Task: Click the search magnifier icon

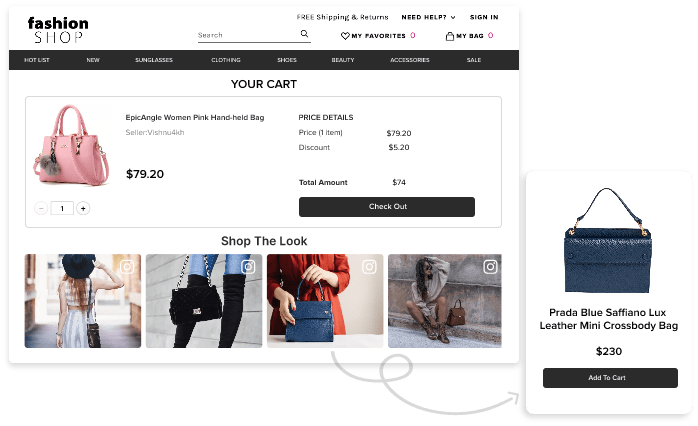Action: [304, 34]
